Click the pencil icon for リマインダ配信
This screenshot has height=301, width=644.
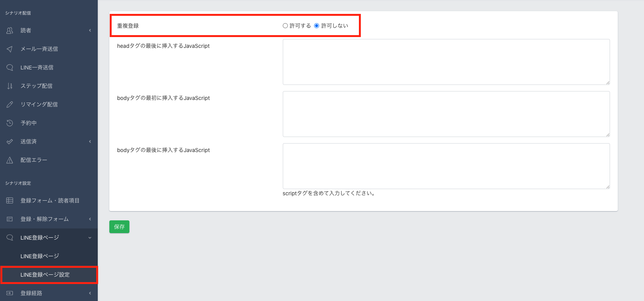click(x=10, y=105)
